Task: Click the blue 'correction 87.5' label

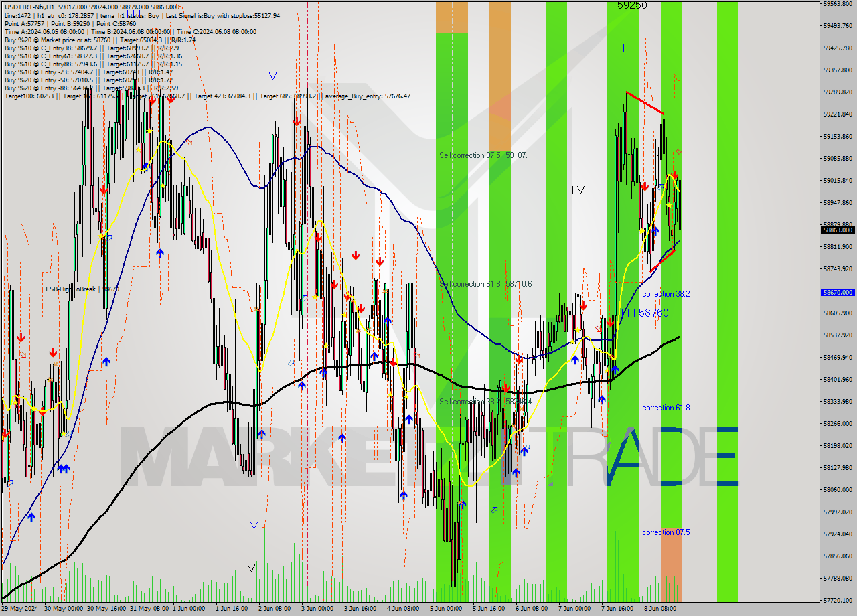Action: [x=666, y=532]
